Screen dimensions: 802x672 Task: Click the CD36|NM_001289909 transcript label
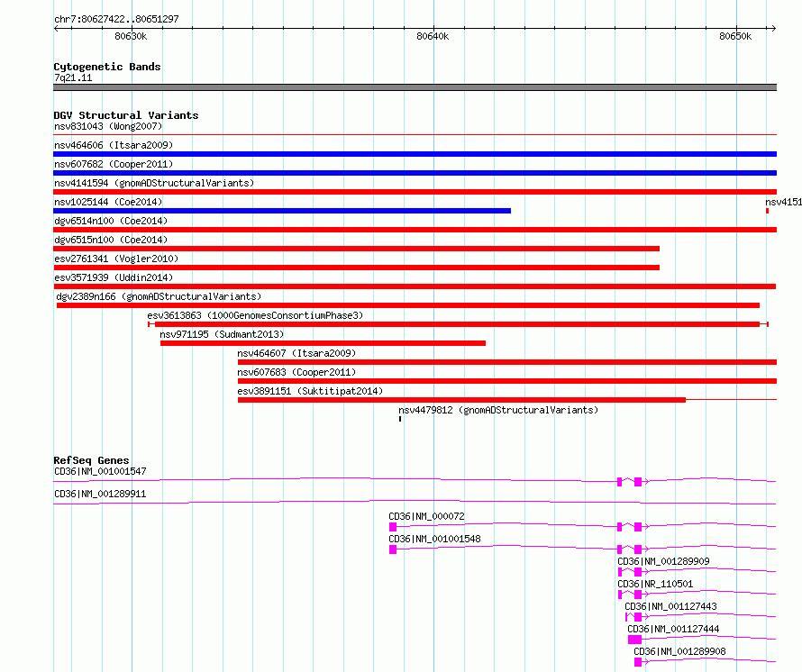click(x=663, y=561)
